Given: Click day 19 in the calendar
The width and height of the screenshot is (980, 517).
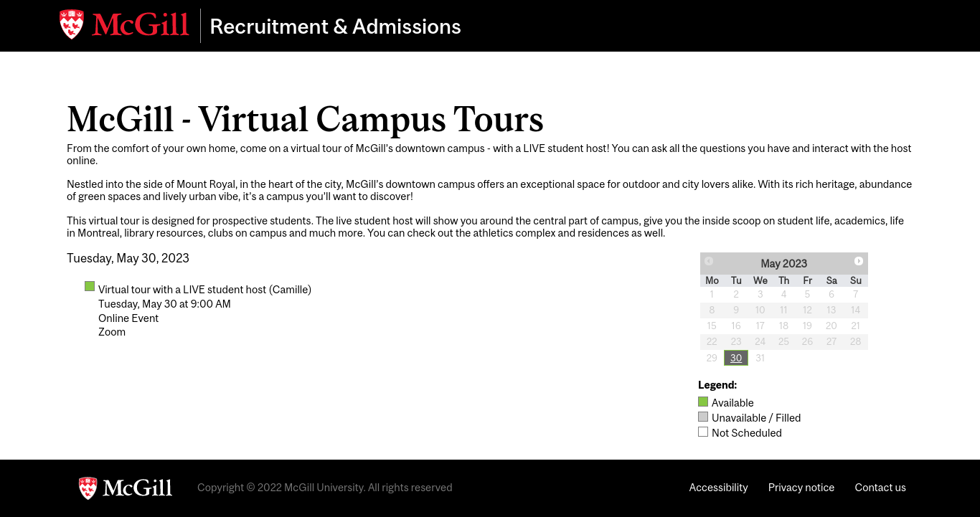Looking at the screenshot, I should click(807, 326).
